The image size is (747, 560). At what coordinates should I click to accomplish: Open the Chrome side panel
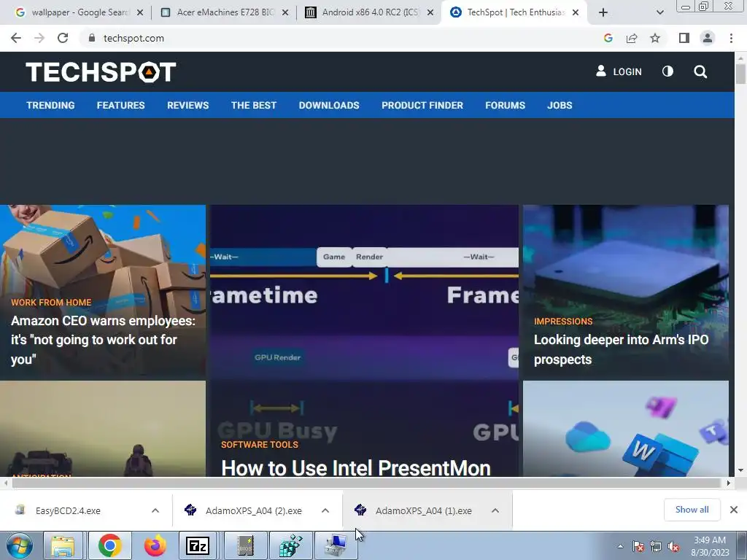point(684,38)
